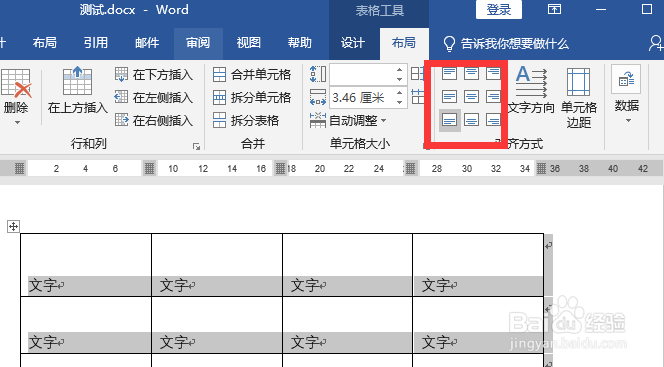Align text center middle
The image size is (664, 367).
click(471, 97)
